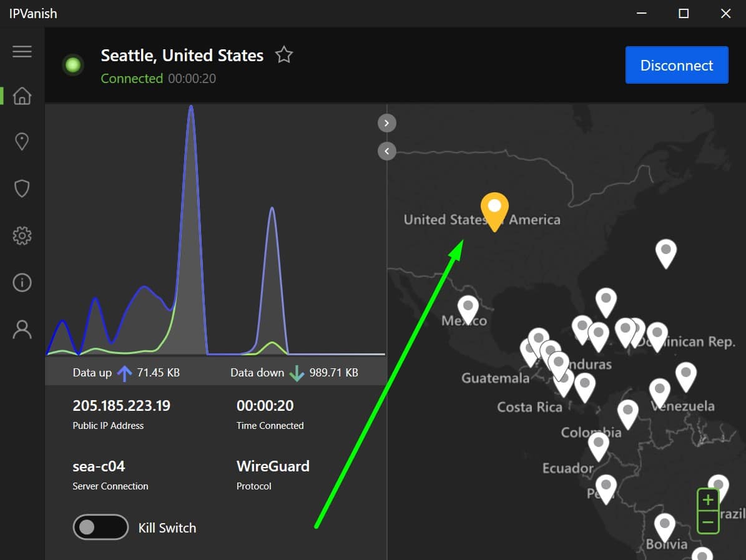
Task: Go to the Home tab
Action: pyautogui.click(x=22, y=96)
